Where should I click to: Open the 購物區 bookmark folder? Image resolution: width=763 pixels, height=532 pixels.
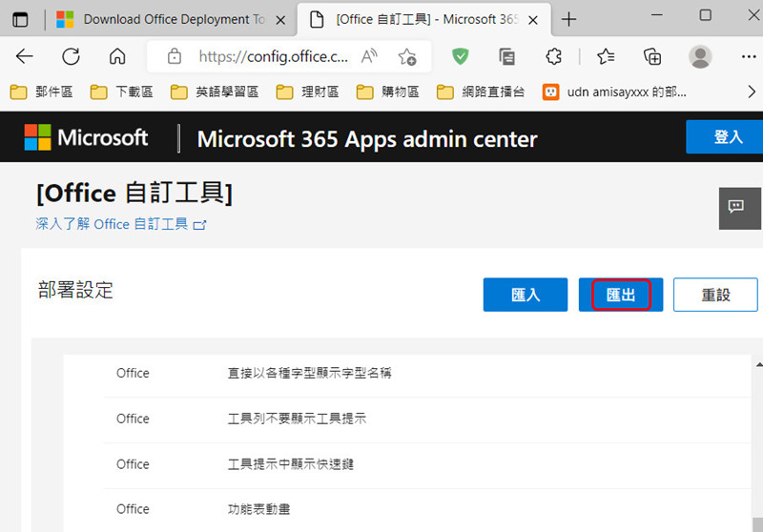click(x=388, y=92)
